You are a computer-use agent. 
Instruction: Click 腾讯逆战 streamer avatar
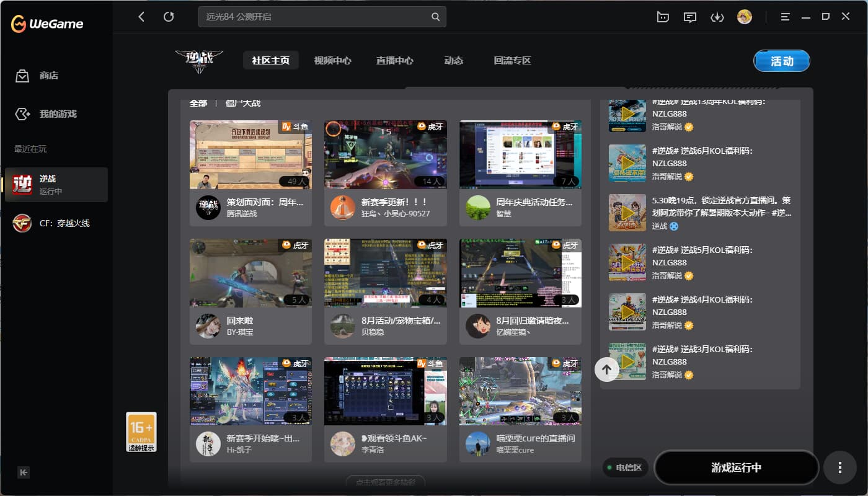click(x=208, y=208)
